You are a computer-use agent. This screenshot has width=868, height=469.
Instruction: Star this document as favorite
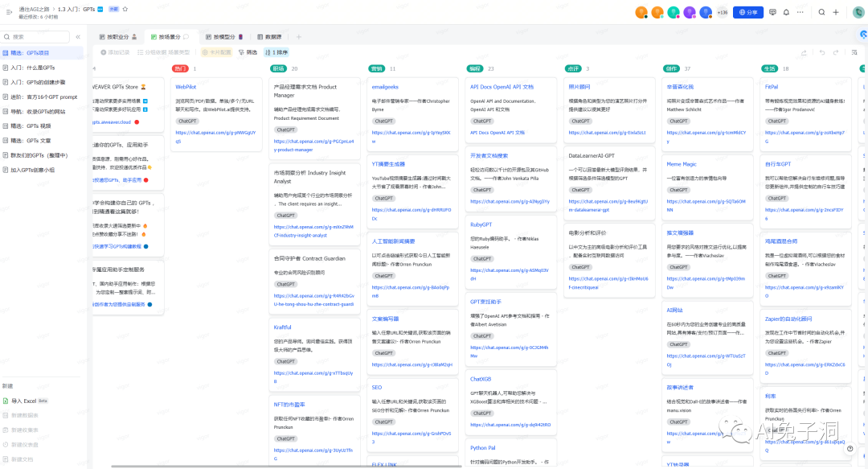125,9
